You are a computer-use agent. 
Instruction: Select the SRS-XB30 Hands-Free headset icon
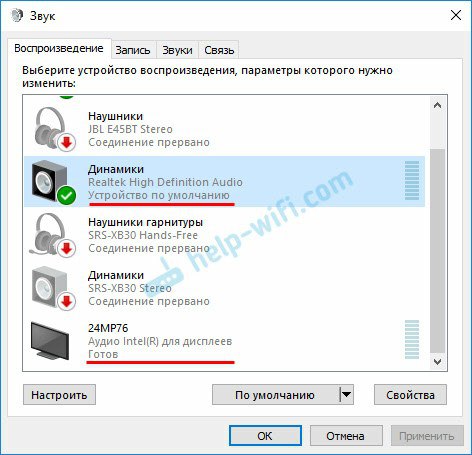(x=53, y=235)
